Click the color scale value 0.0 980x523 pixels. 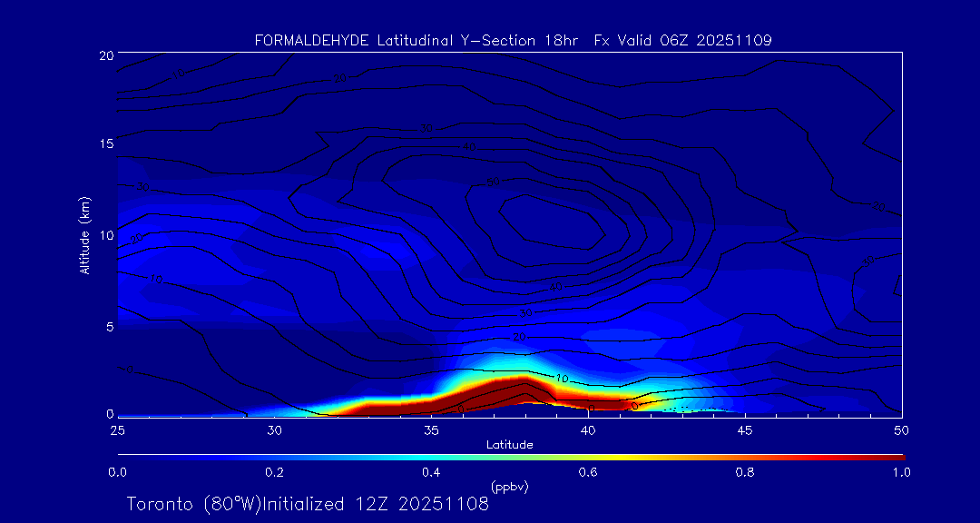[x=117, y=472]
